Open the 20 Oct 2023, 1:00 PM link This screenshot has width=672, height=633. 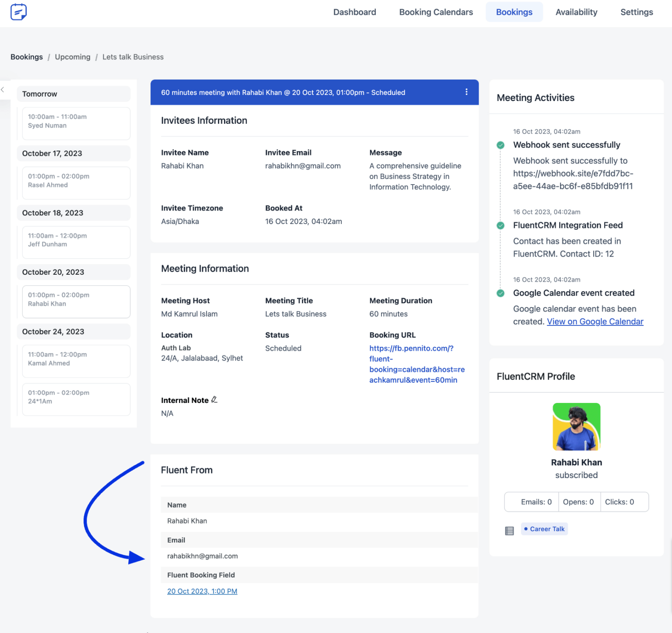[x=202, y=591]
